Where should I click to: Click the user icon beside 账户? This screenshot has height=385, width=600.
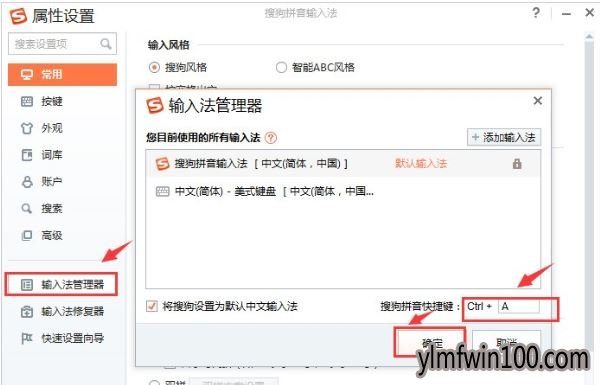(27, 182)
